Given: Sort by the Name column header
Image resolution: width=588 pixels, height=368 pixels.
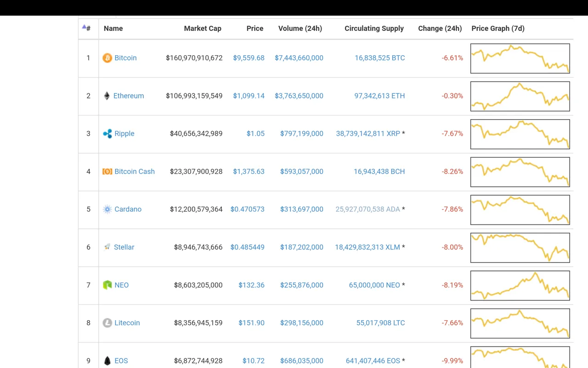Looking at the screenshot, I should tap(113, 29).
